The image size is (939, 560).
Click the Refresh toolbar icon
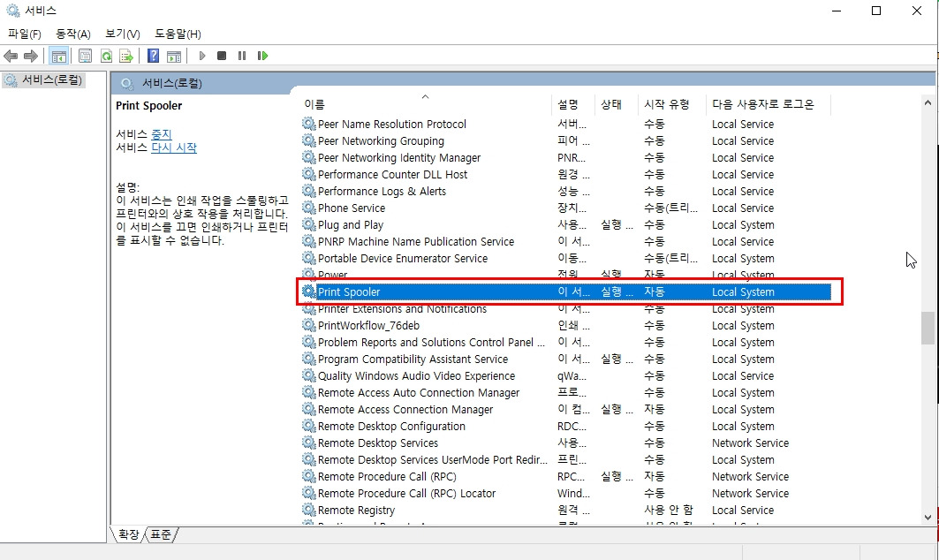[106, 57]
